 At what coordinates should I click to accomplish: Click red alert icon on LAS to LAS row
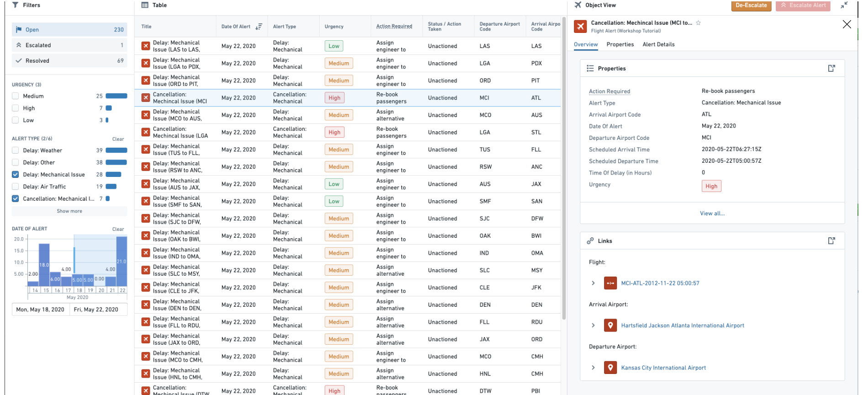pyautogui.click(x=146, y=46)
